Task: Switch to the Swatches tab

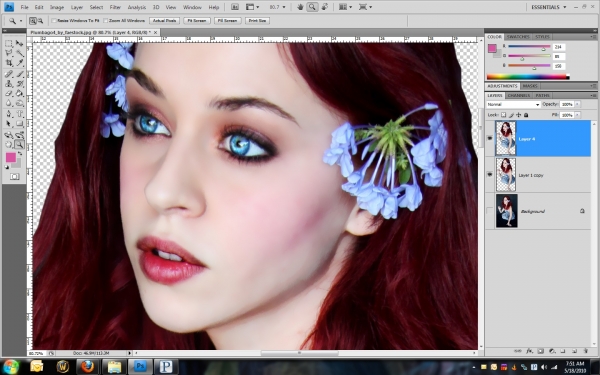Action: pyautogui.click(x=518, y=37)
